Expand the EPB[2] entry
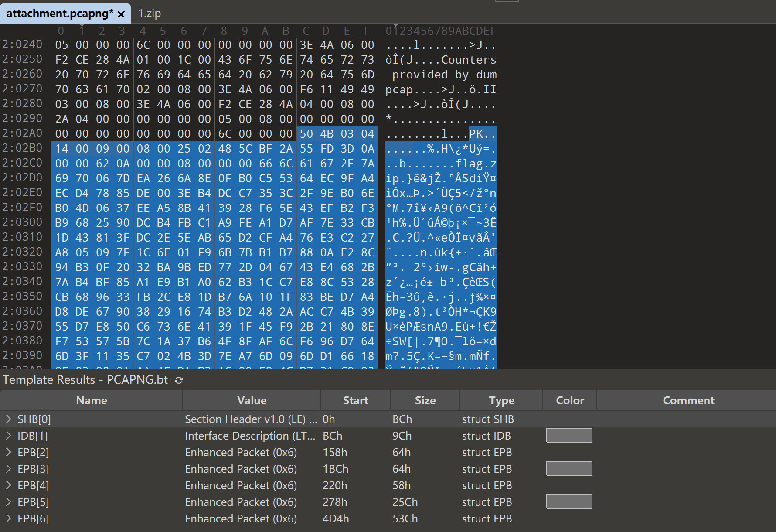The image size is (776, 532). (x=8, y=452)
